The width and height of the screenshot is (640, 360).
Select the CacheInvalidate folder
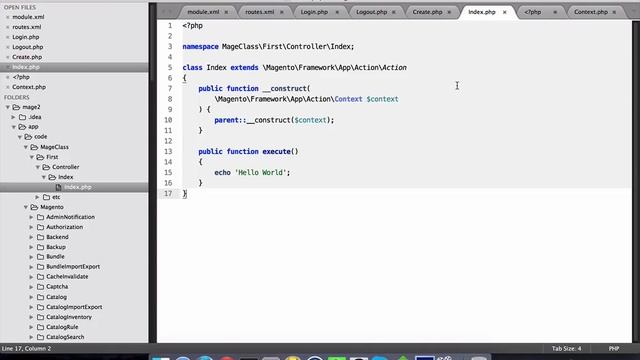pyautogui.click(x=67, y=277)
